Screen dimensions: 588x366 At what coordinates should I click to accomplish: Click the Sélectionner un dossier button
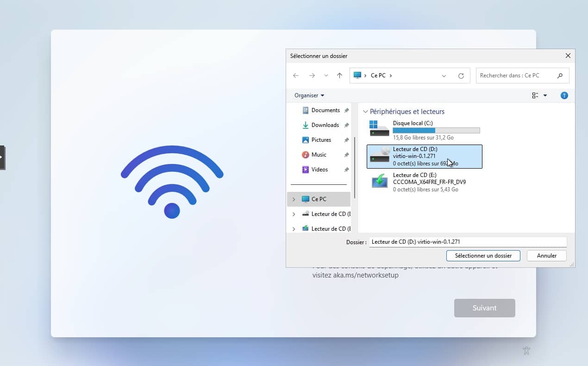[x=483, y=256]
